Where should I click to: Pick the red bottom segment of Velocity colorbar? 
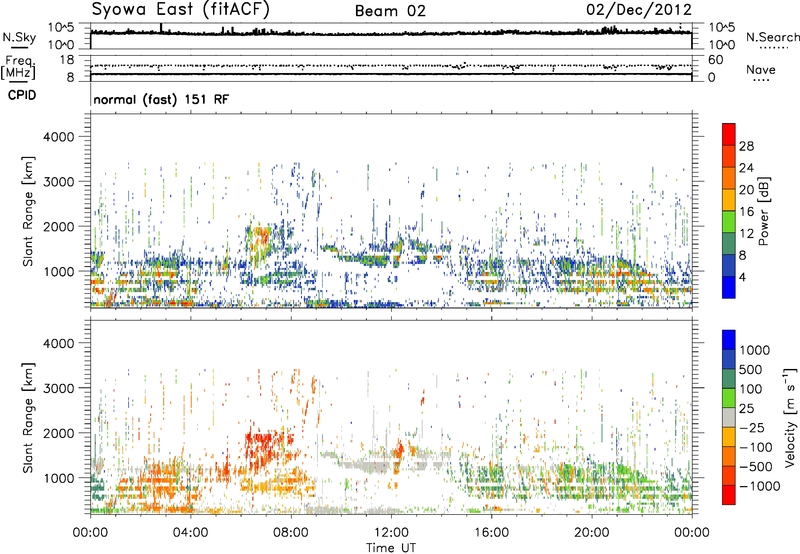click(x=729, y=495)
